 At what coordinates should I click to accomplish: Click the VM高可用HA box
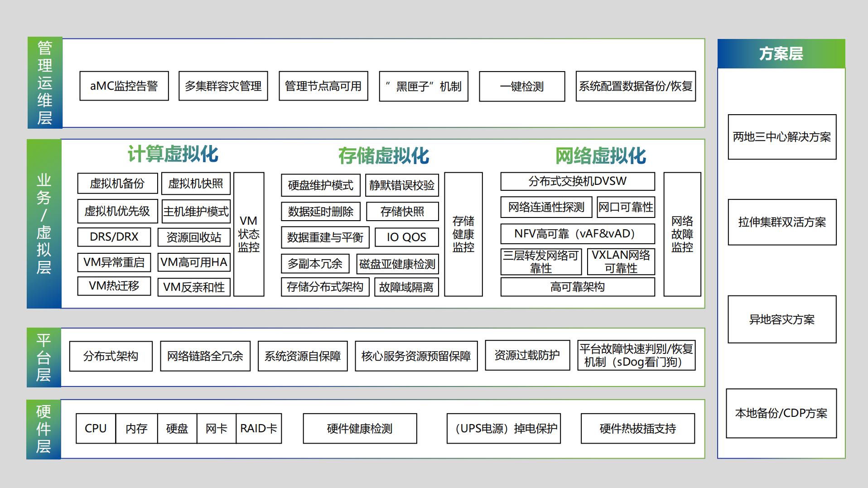click(194, 262)
